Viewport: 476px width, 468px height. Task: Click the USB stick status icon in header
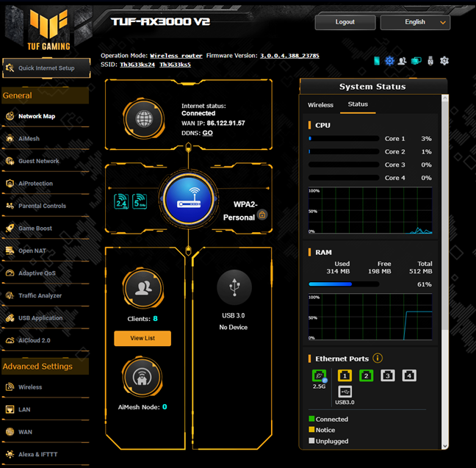[430, 61]
